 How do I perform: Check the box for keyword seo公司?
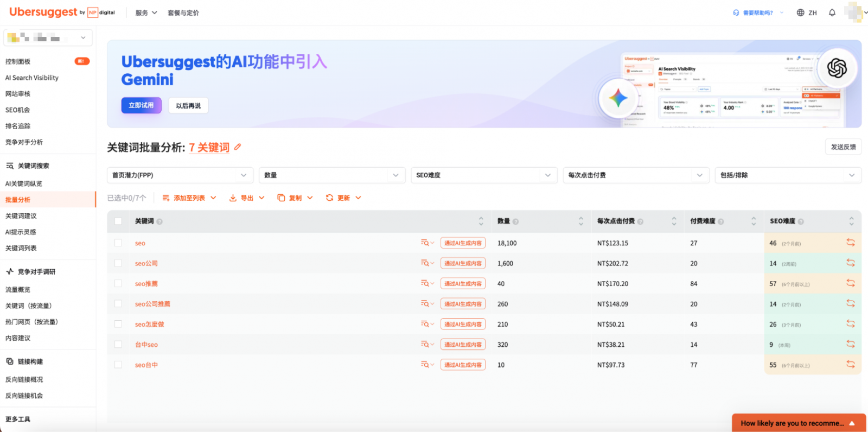click(x=118, y=263)
